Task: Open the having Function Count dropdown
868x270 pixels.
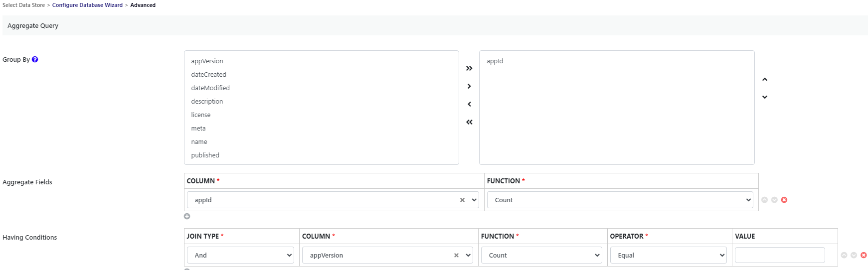Action: [x=541, y=255]
